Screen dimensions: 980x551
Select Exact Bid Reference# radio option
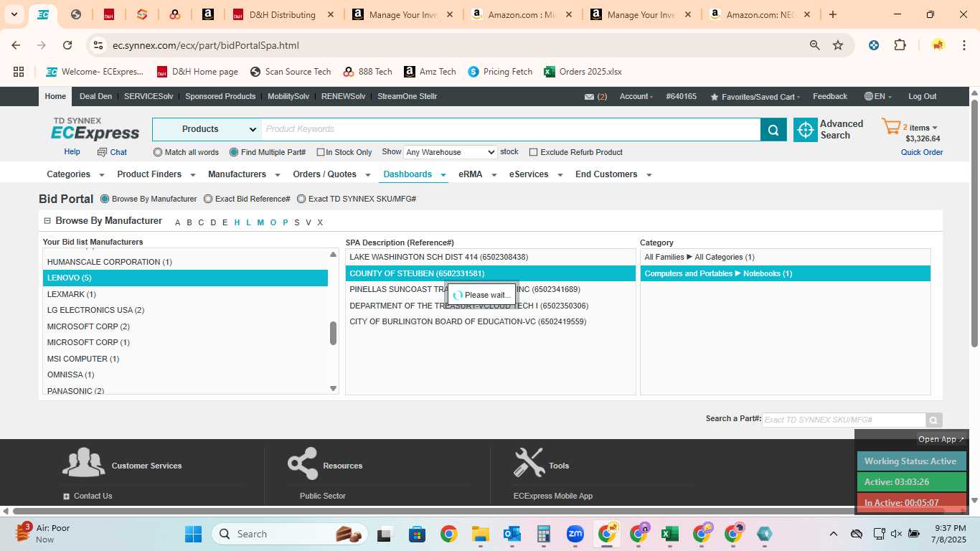(208, 199)
